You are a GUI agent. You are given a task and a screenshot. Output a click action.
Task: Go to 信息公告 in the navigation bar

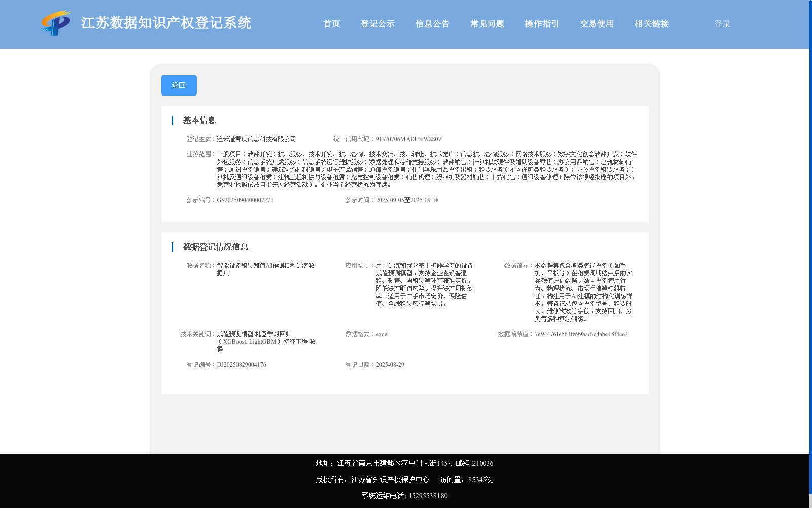(x=432, y=24)
